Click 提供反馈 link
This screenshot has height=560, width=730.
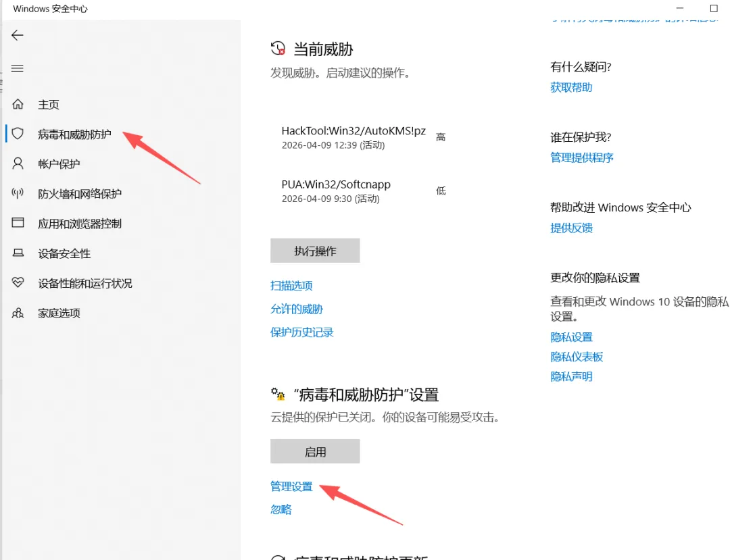coord(571,228)
